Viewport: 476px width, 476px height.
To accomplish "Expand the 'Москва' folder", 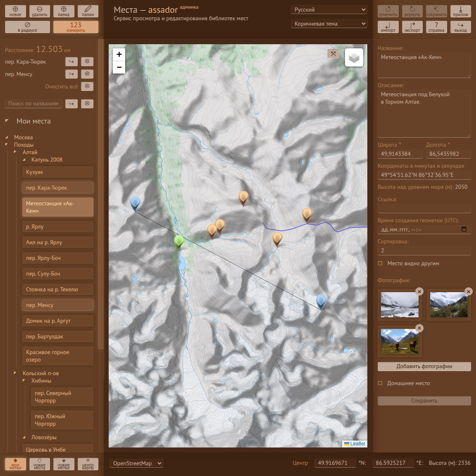I will click(7, 138).
